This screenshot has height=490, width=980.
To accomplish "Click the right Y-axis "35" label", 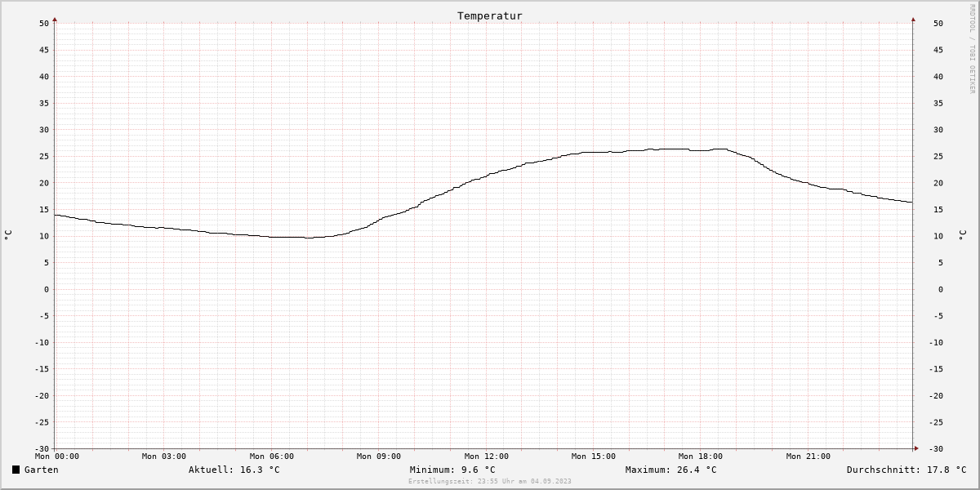I will pyautogui.click(x=938, y=103).
